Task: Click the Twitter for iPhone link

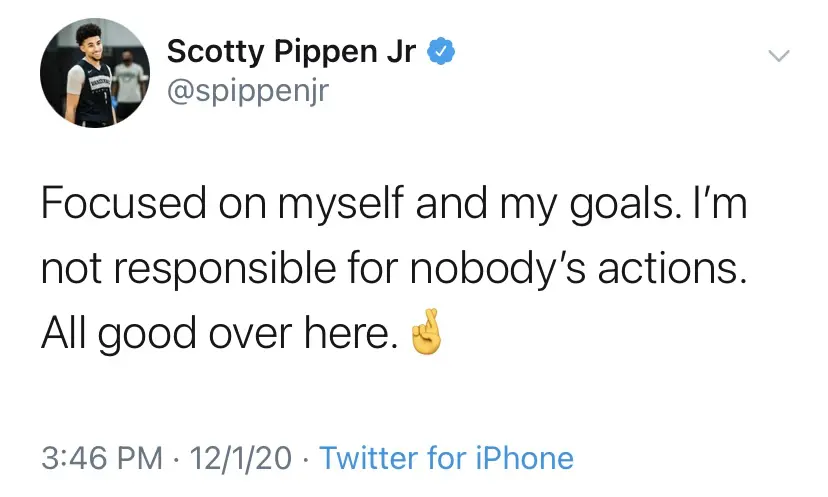Action: click(x=446, y=459)
